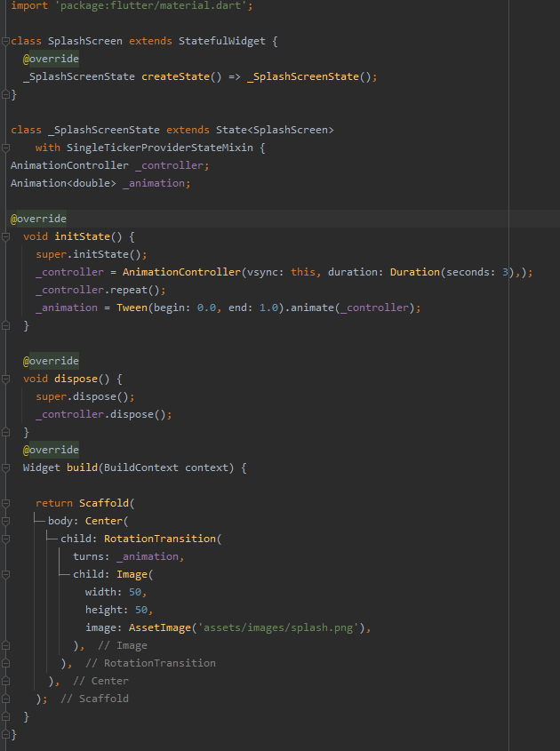Click Center in 'body: Center('
The height and width of the screenshot is (751, 560).
pyautogui.click(x=104, y=521)
